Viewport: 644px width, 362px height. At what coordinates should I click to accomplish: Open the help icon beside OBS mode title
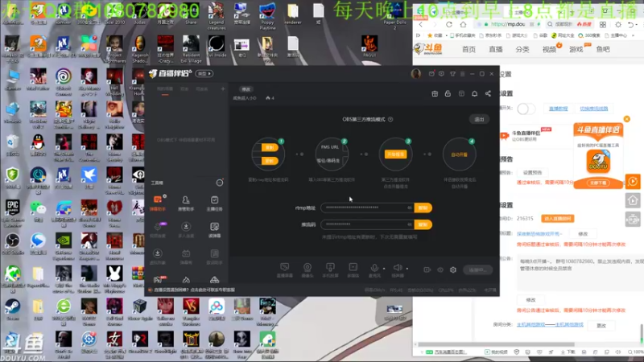point(390,119)
